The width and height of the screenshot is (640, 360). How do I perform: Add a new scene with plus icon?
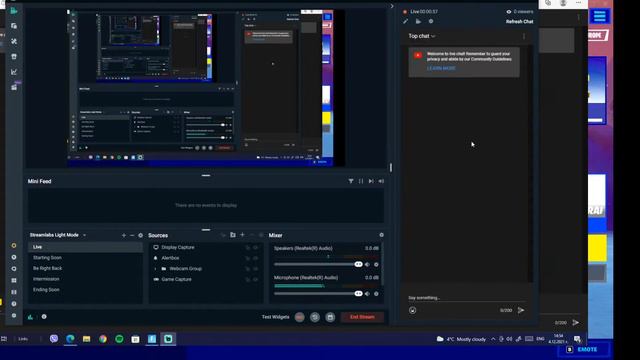click(x=124, y=235)
